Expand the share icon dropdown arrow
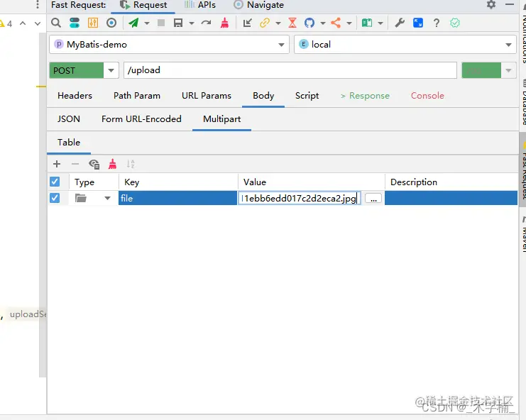This screenshot has width=526, height=420. [x=349, y=23]
